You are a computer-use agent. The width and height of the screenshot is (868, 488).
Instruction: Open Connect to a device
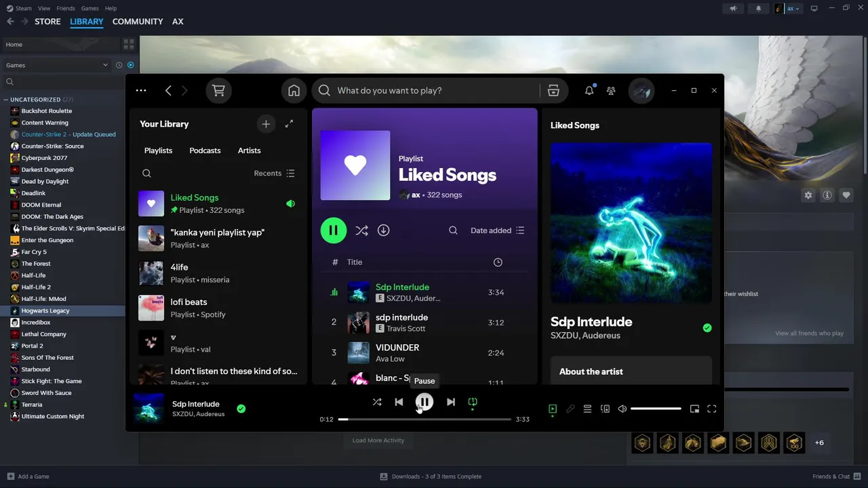(x=605, y=409)
